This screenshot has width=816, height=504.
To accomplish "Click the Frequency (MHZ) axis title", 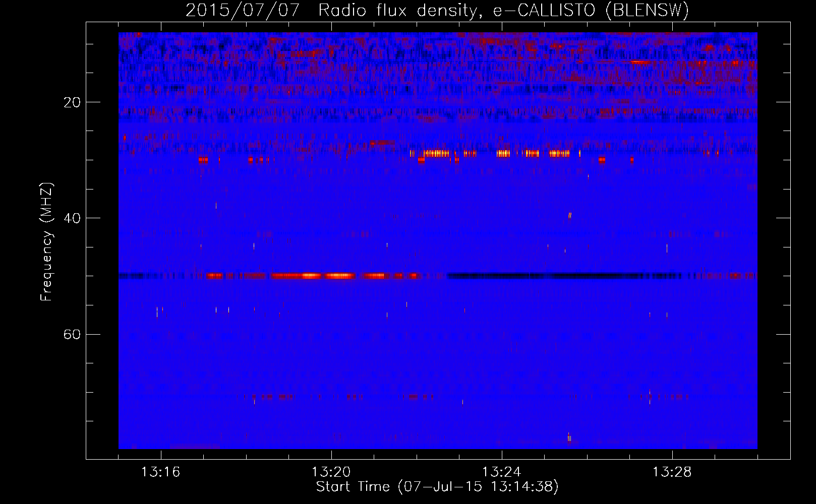I will (x=46, y=242).
